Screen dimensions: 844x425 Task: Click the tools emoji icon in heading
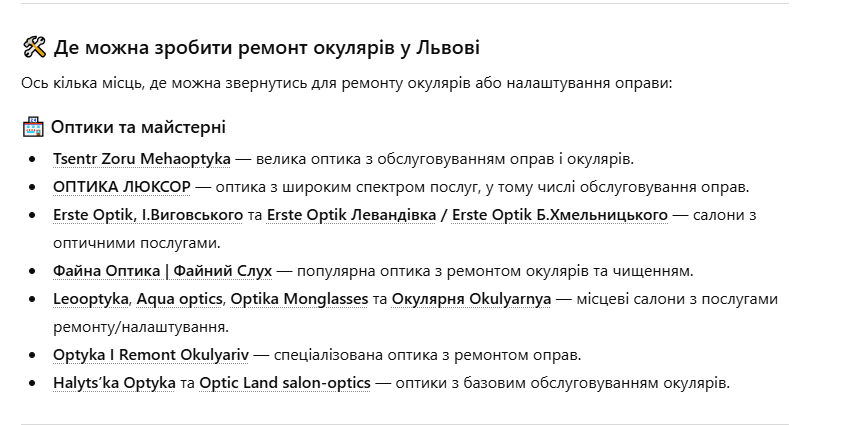pyautogui.click(x=34, y=47)
